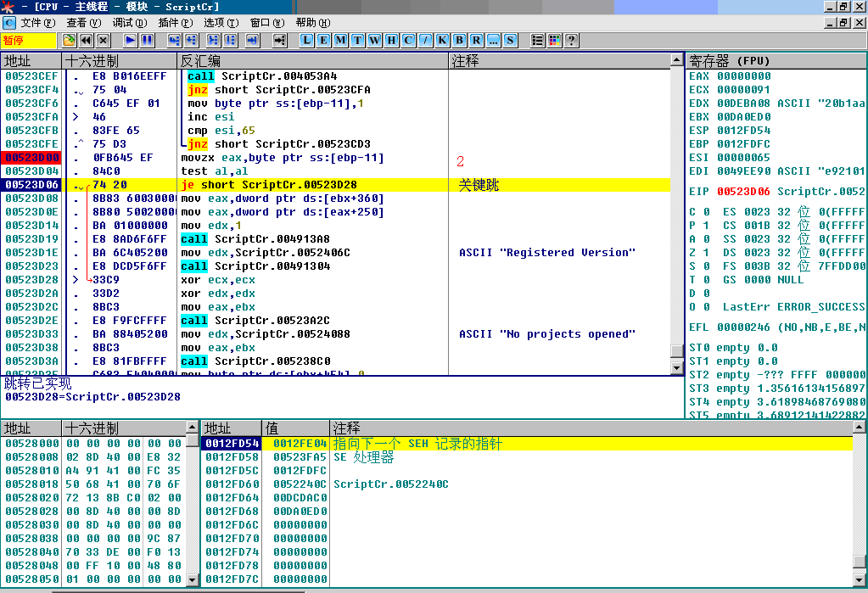
Task: Show CPU window via C icon
Action: 408,41
